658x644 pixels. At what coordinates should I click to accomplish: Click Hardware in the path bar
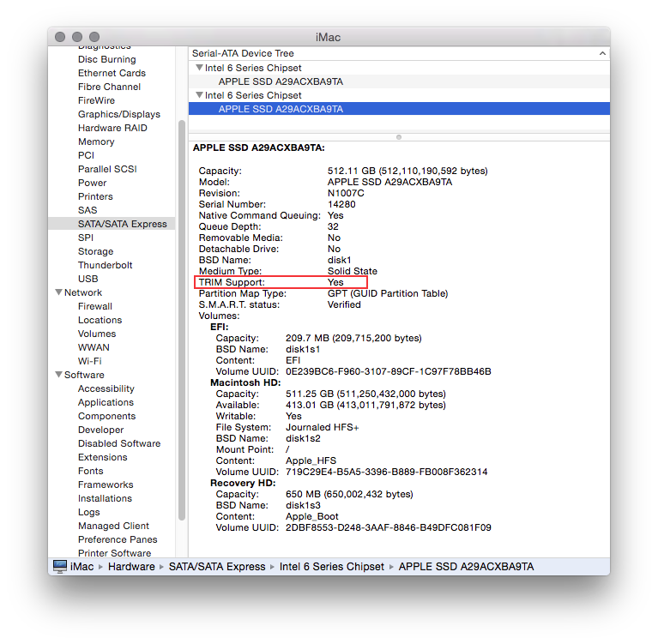[x=131, y=567]
